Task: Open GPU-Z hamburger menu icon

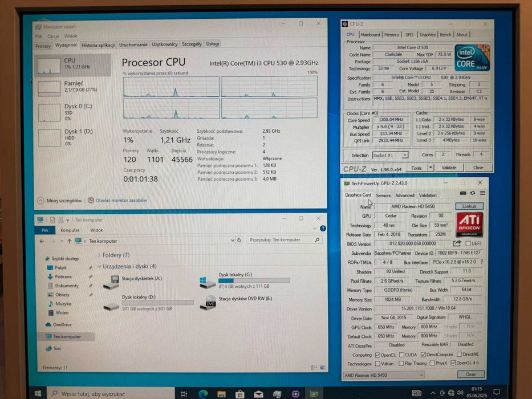Action: pyautogui.click(x=482, y=193)
